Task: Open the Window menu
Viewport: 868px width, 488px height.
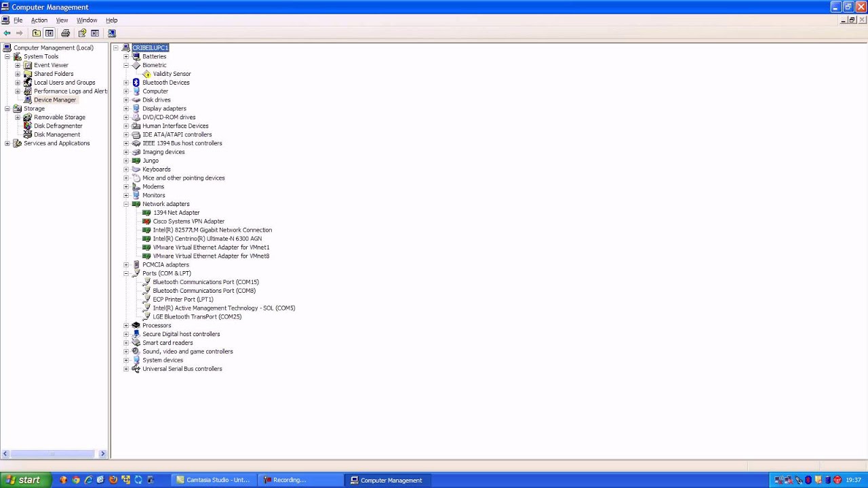Action: (87, 20)
